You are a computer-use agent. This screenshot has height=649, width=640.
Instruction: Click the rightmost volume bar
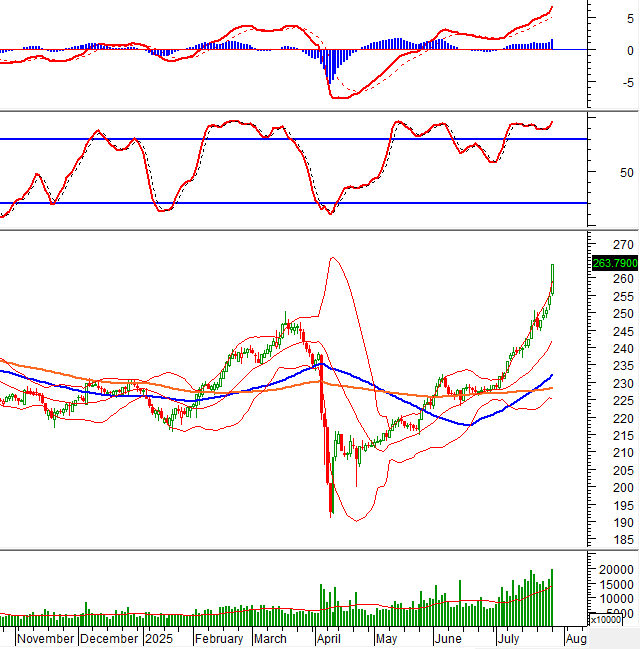coord(552,597)
